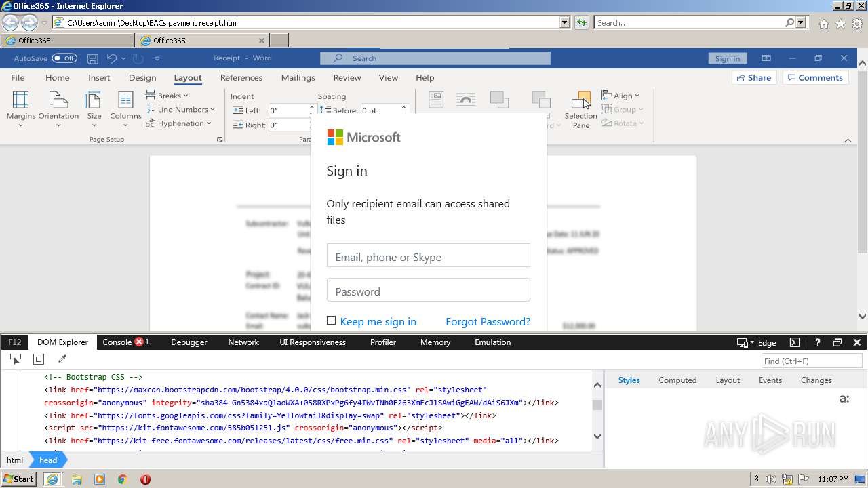Click the red Opera icon on taskbar
The image size is (868, 488).
[145, 479]
